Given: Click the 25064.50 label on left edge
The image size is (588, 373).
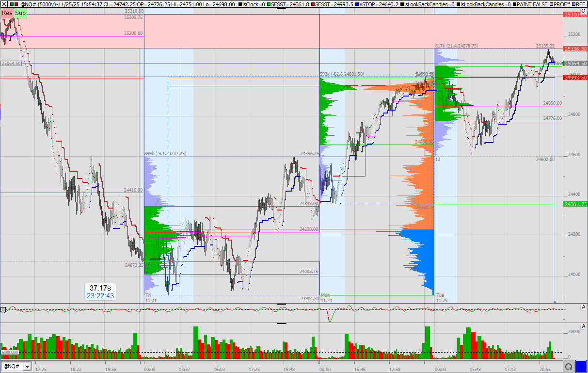Looking at the screenshot, I should [x=11, y=63].
